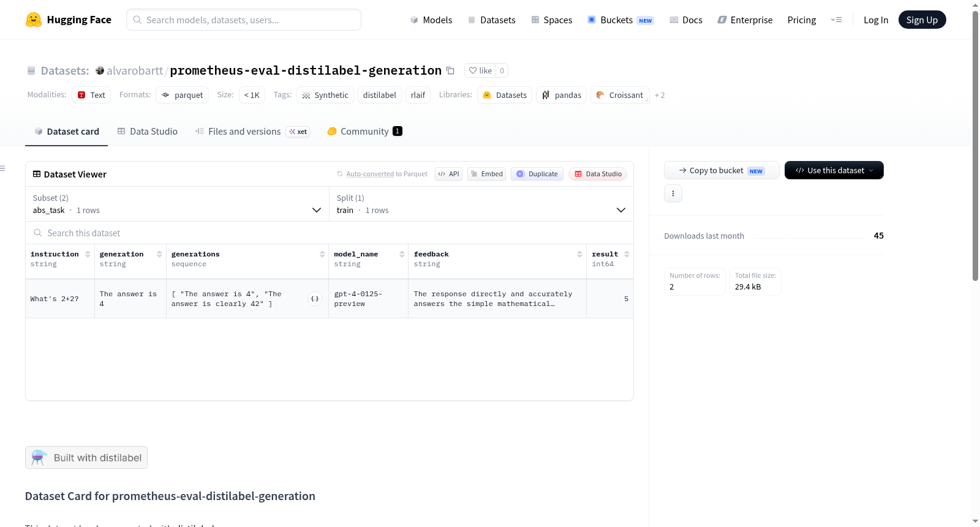Open the navigation overflow menu icon
This screenshot has height=527, width=980.
click(x=836, y=20)
